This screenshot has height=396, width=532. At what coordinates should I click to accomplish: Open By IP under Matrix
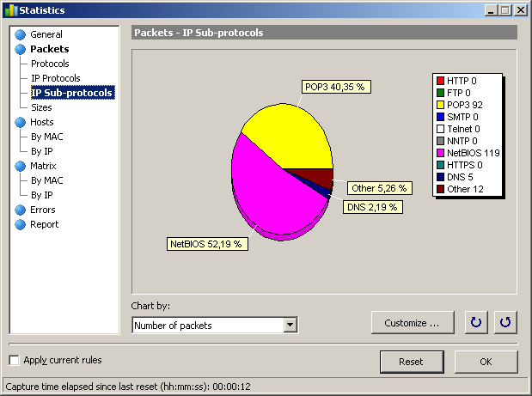coord(42,195)
